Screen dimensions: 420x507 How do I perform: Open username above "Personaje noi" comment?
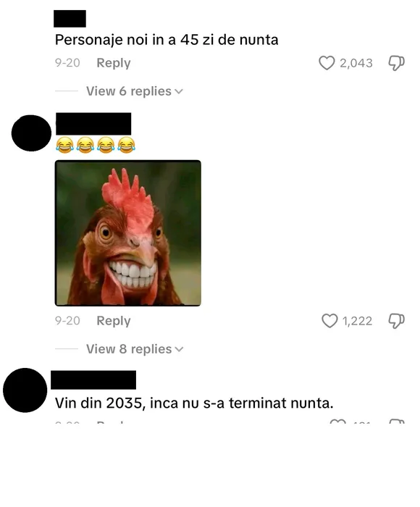click(x=70, y=18)
